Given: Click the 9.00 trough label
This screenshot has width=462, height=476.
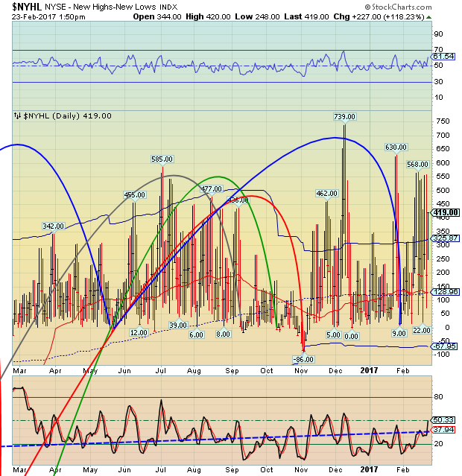Looking at the screenshot, I should (399, 333).
